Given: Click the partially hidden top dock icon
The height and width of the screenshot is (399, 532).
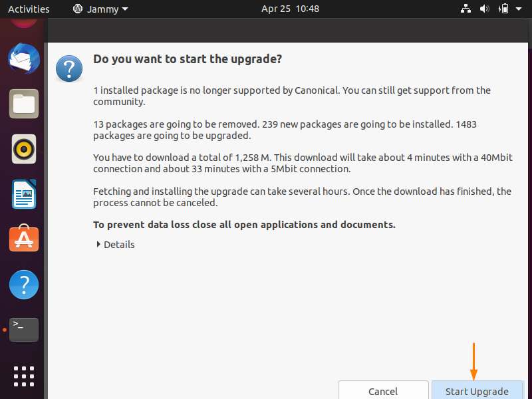Looking at the screenshot, I should coord(24,23).
